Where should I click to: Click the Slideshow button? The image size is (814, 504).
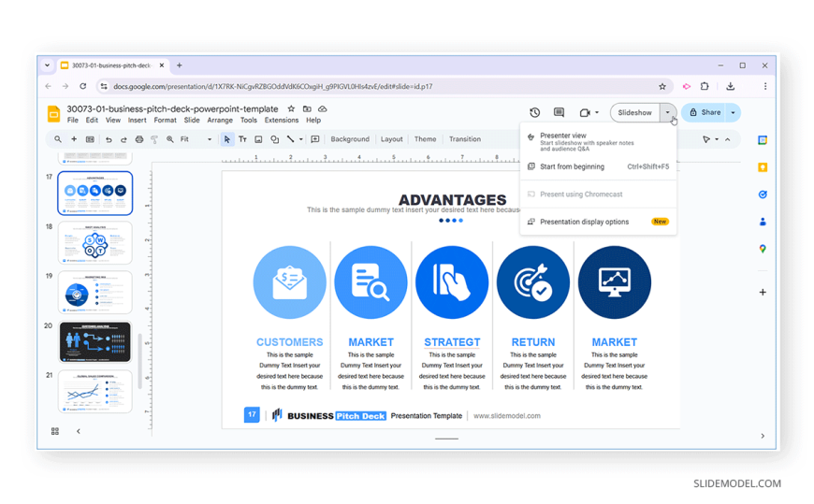click(635, 112)
